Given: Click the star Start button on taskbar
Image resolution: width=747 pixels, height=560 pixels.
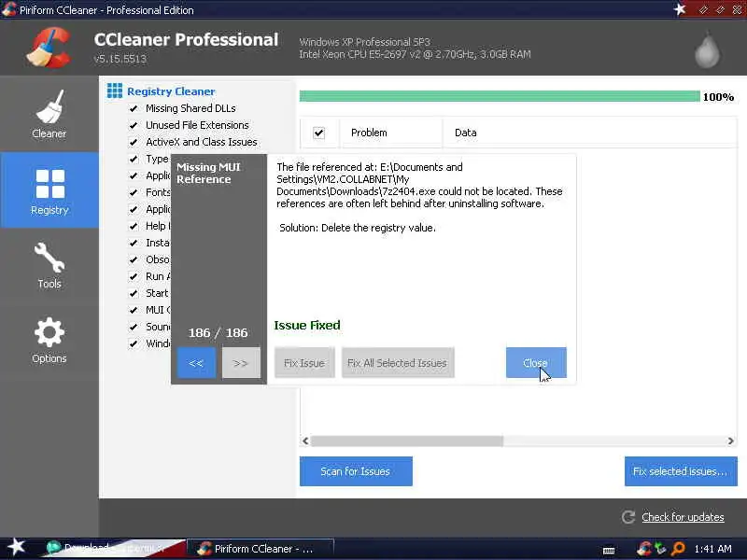Looking at the screenshot, I should (x=17, y=548).
